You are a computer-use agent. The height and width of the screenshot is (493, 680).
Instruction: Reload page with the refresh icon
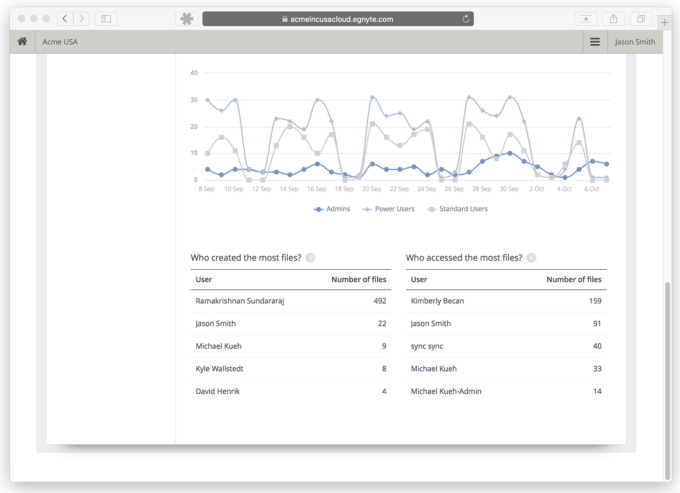tap(466, 19)
